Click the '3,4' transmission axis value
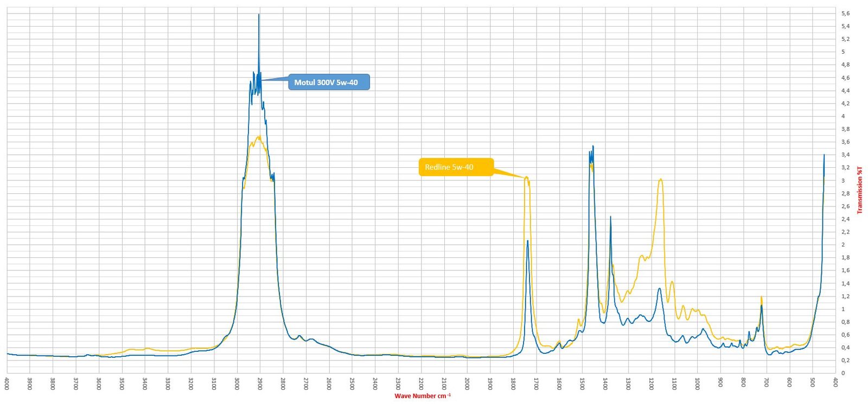868x404 pixels. (x=846, y=155)
